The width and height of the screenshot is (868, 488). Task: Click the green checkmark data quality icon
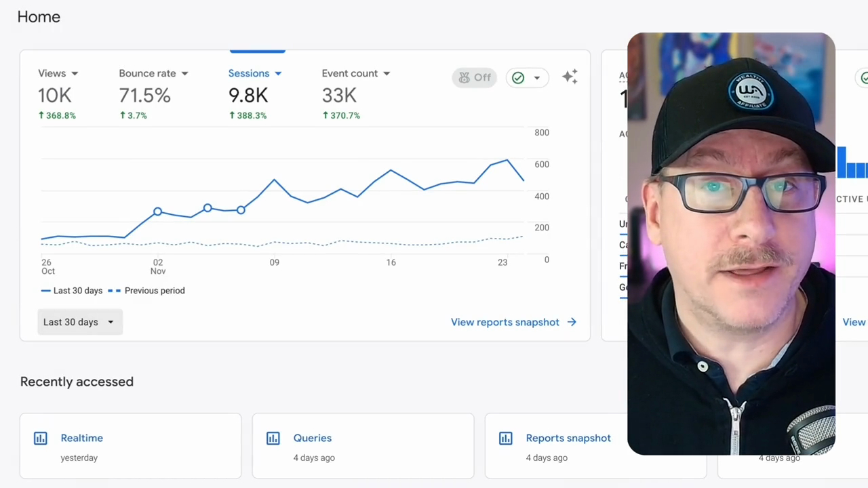518,78
